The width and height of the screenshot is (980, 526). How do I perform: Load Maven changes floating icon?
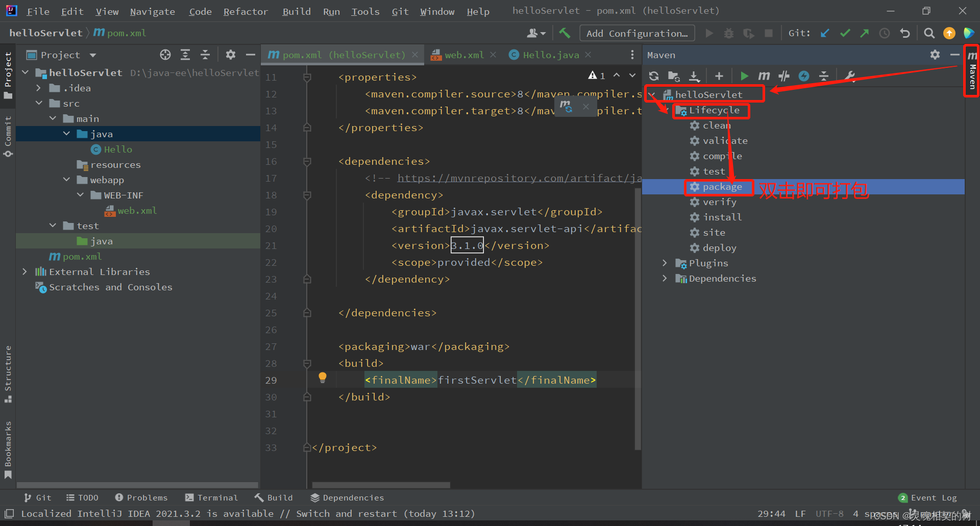coord(566,106)
